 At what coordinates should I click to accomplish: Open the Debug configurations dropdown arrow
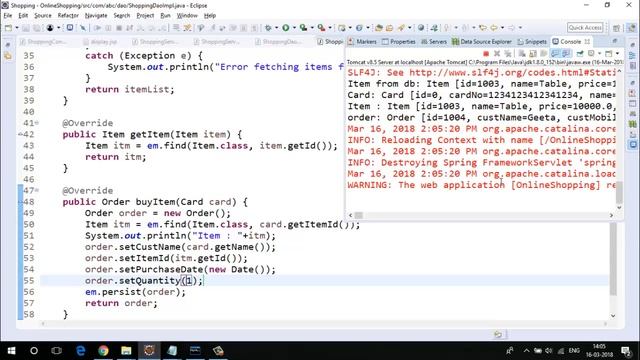click(276, 28)
